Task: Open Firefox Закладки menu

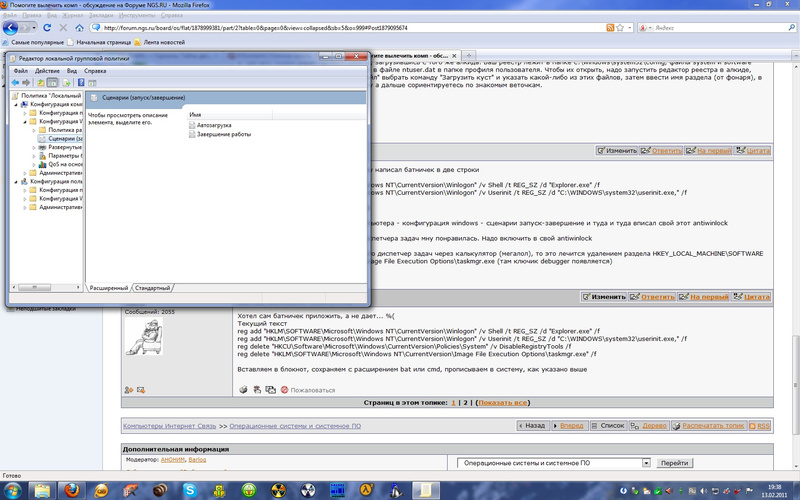Action: coord(101,15)
